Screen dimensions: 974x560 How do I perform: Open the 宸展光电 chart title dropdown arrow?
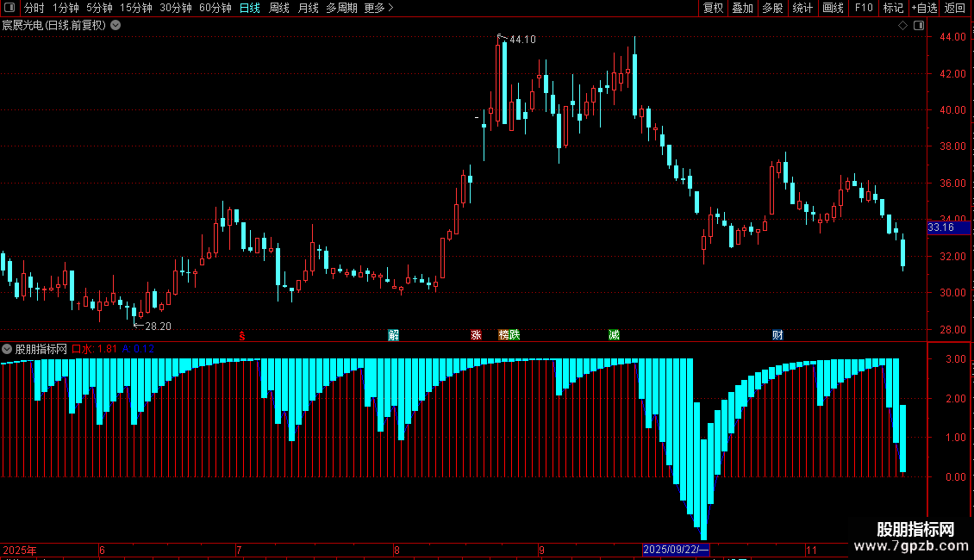pyautogui.click(x=116, y=26)
